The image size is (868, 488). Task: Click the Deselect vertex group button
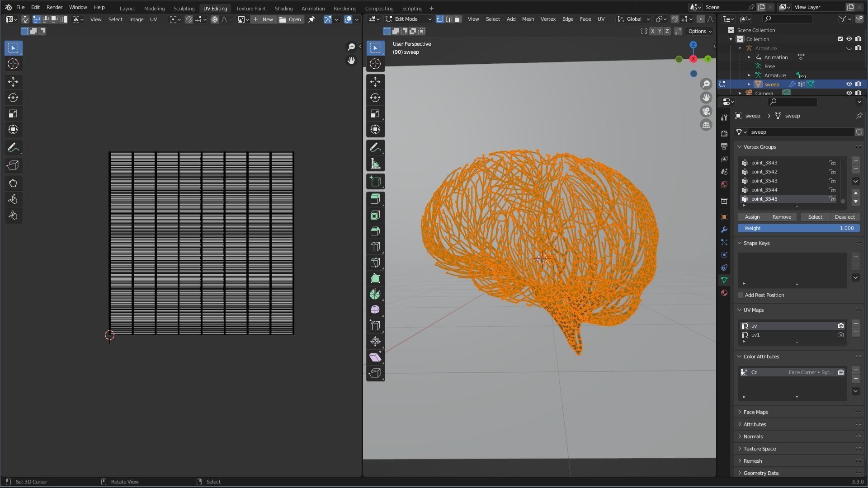tap(844, 217)
